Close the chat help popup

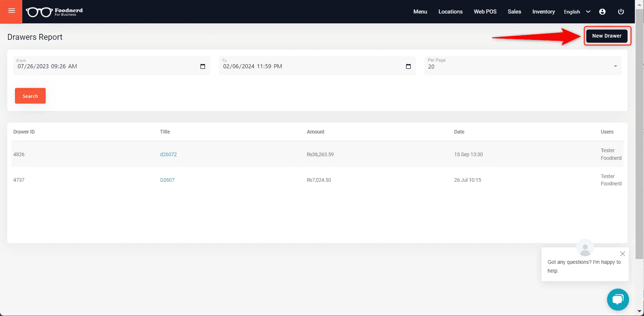click(622, 254)
